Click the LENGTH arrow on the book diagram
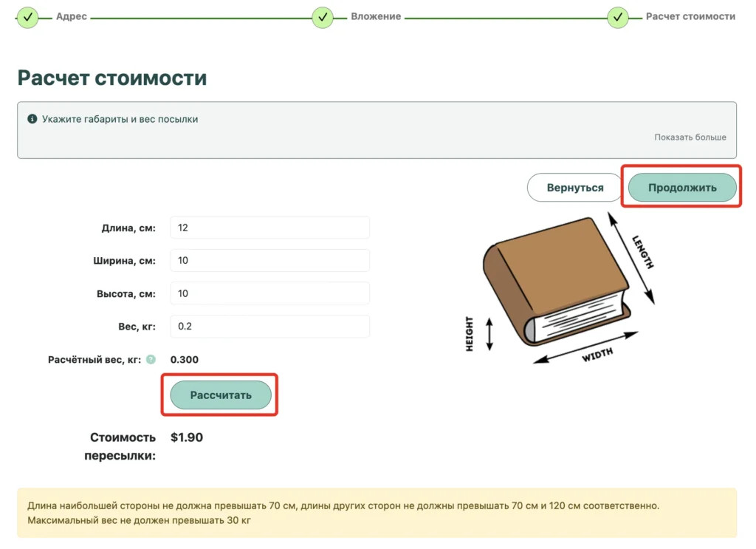Viewport: 756px width, 549px height. coord(631,259)
